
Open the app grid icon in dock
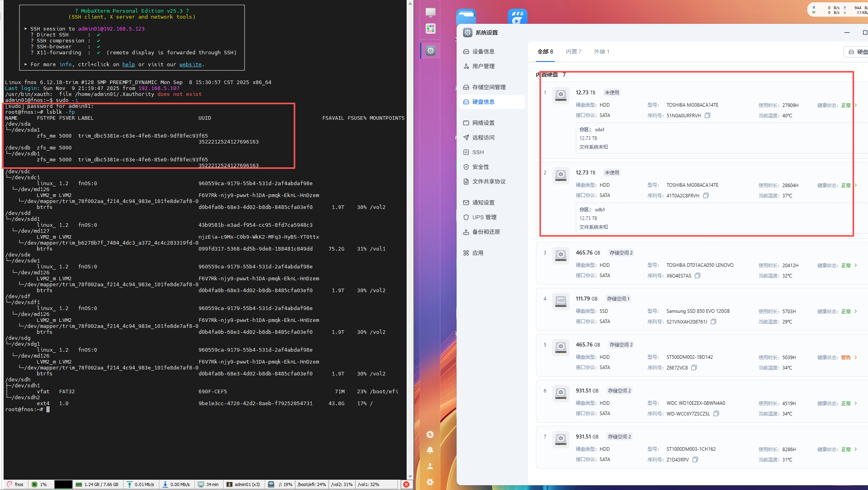point(431,29)
